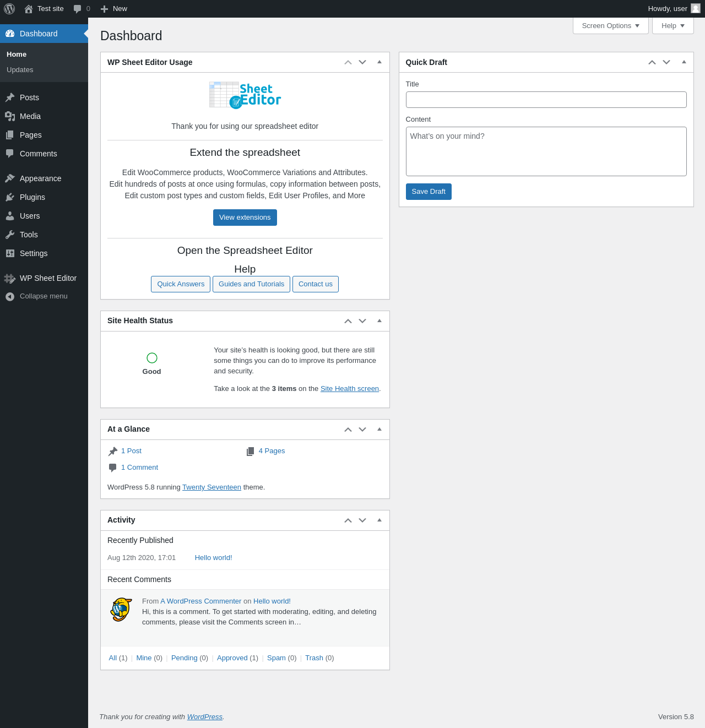The image size is (705, 728).
Task: Focus the Quick Draft Title field
Action: (x=546, y=100)
